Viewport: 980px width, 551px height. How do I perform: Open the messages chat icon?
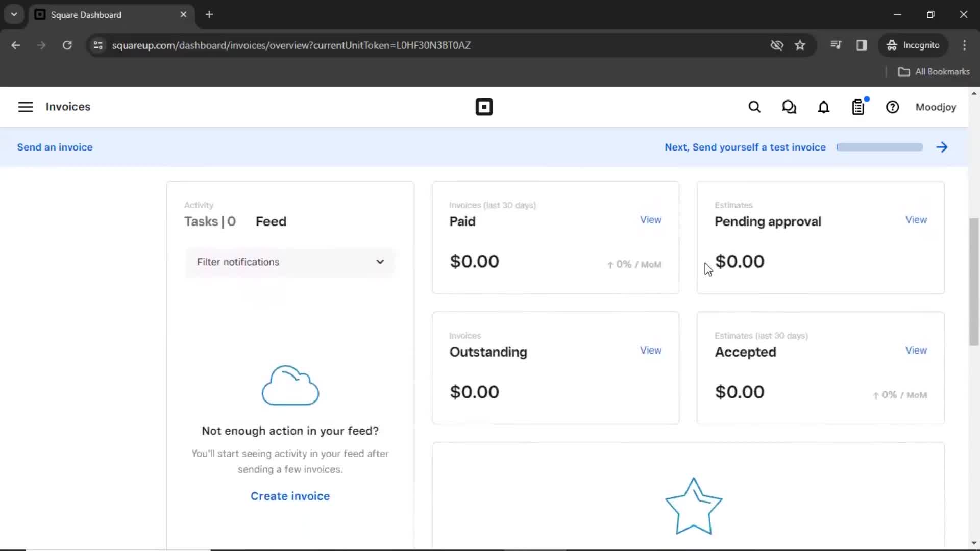(x=789, y=107)
